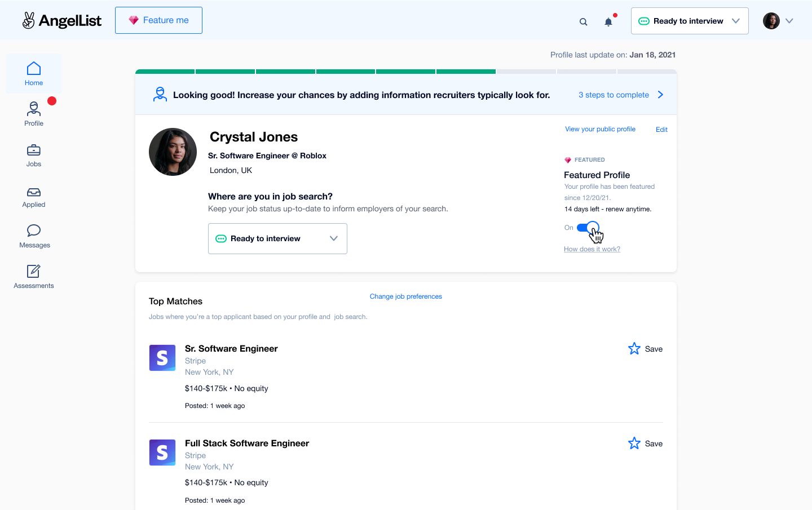The height and width of the screenshot is (510, 812).
Task: Click the Feature me button
Action: pos(158,20)
